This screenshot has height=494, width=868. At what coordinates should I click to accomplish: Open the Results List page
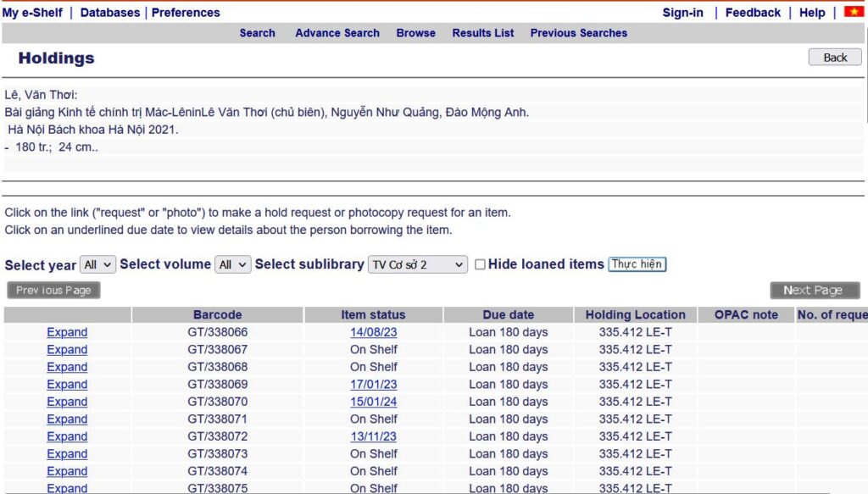(x=483, y=33)
